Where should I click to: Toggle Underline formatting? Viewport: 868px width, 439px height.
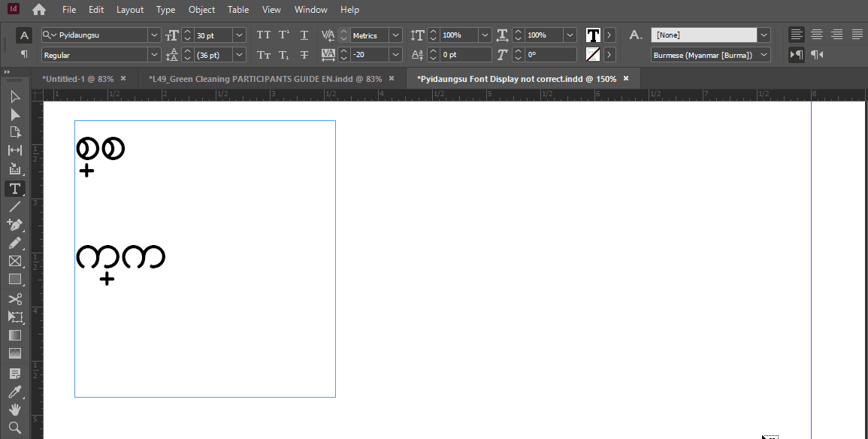[x=304, y=35]
